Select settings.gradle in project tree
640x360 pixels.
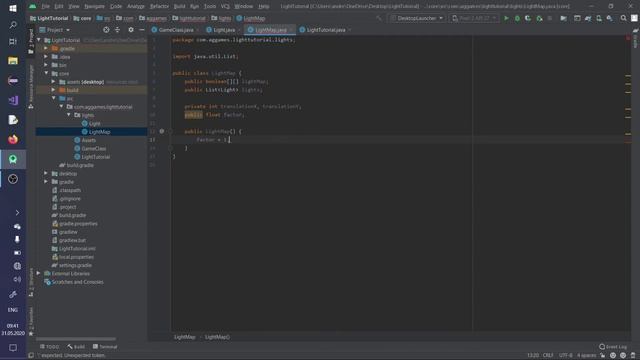[x=75, y=265]
